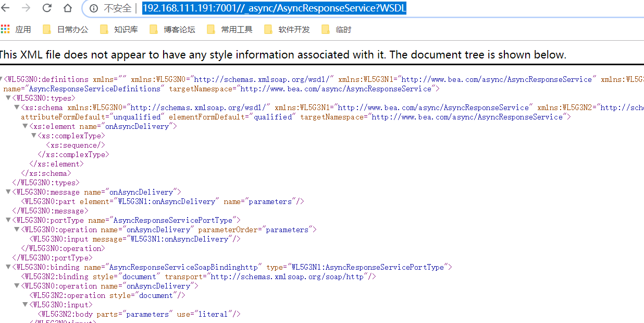644x323 pixels.
Task: Click the browser forward arrow
Action: click(x=26, y=8)
